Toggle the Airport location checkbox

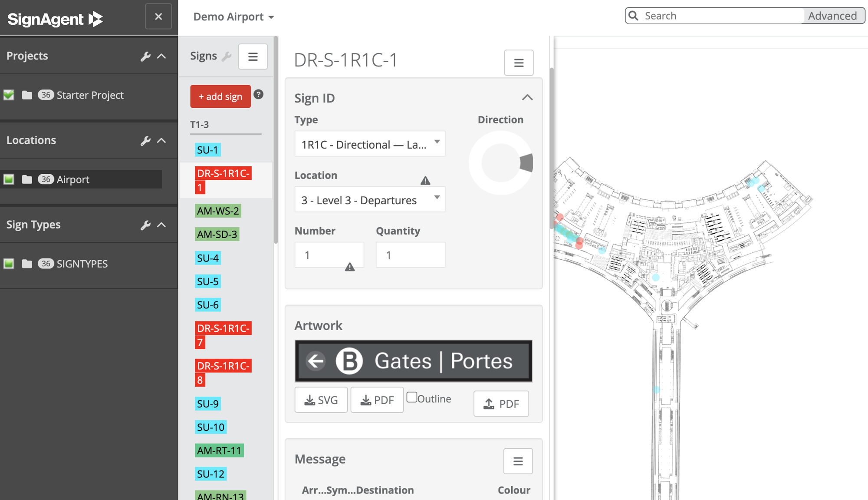pyautogui.click(x=9, y=179)
